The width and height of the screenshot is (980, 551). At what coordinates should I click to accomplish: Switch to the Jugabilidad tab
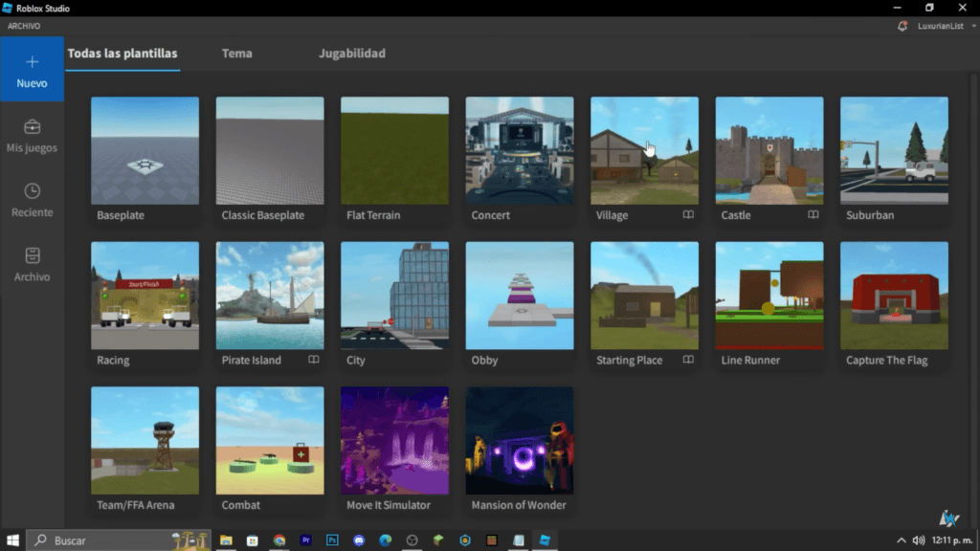352,54
